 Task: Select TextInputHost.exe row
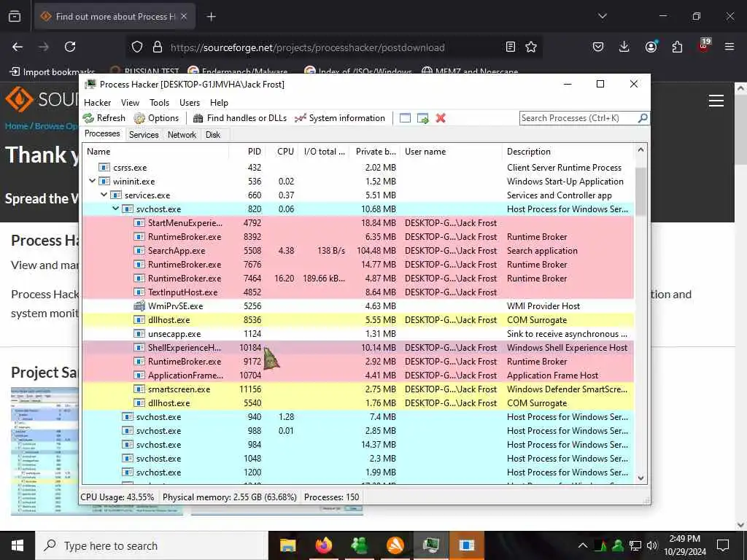click(x=358, y=292)
